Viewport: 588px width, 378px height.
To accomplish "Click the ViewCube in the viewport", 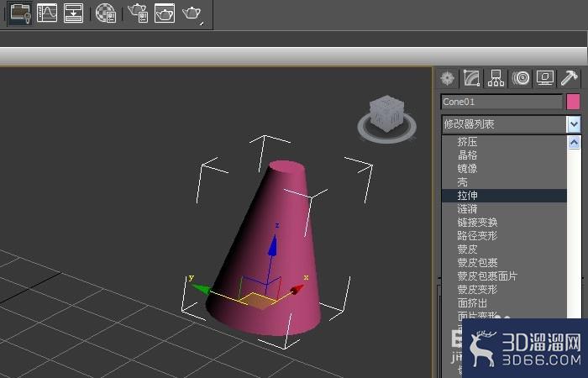I will (x=387, y=113).
